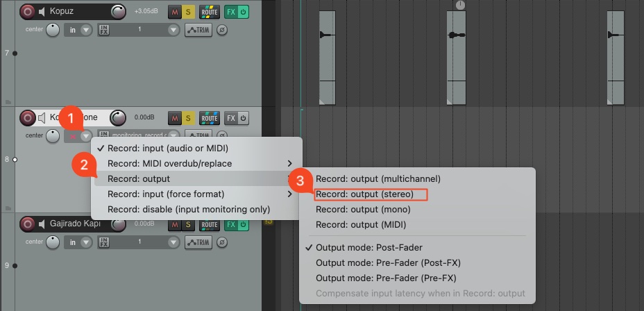
Task: Open the Kopuz track ROUTE settings
Action: pyautogui.click(x=209, y=12)
